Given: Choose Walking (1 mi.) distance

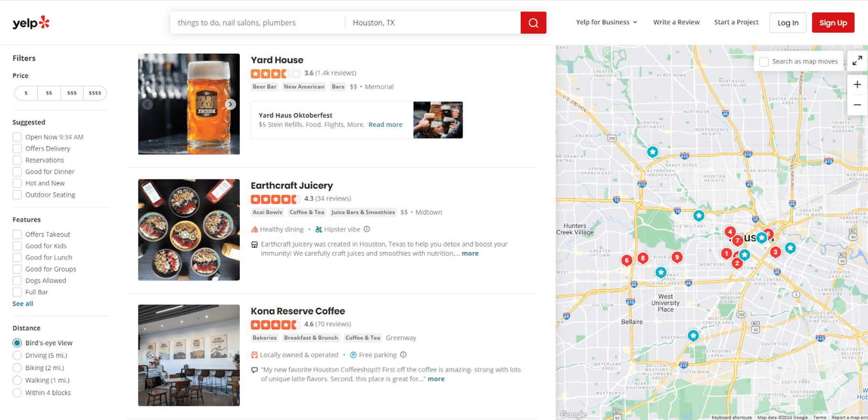Looking at the screenshot, I should click(17, 380).
